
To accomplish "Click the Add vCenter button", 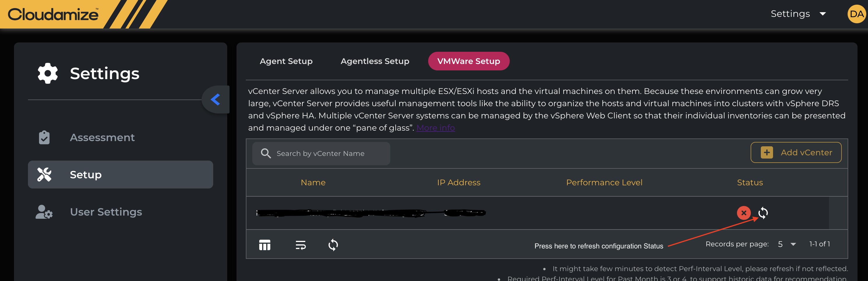I will tap(795, 152).
